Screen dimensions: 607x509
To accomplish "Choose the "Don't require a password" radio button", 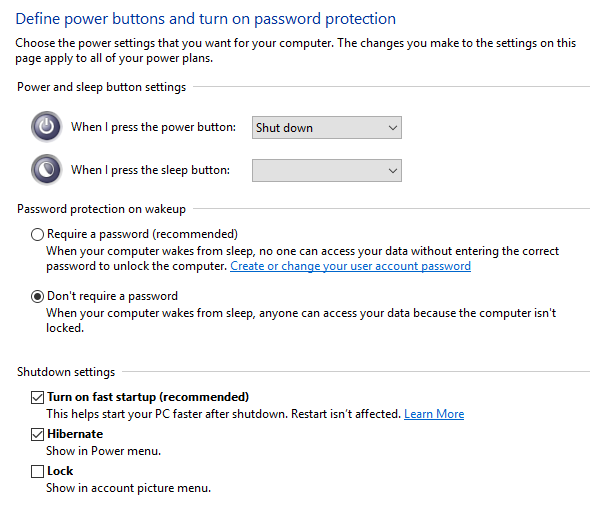I will 38,296.
